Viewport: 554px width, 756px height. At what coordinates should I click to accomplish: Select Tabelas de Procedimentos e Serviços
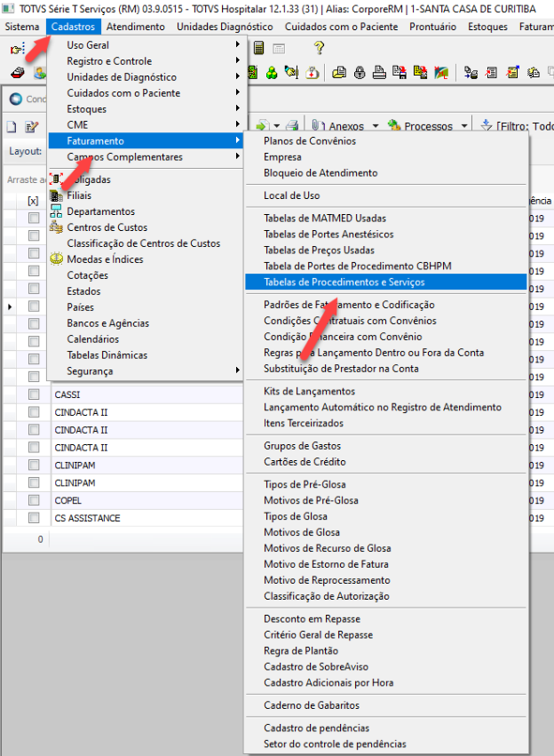click(x=385, y=282)
